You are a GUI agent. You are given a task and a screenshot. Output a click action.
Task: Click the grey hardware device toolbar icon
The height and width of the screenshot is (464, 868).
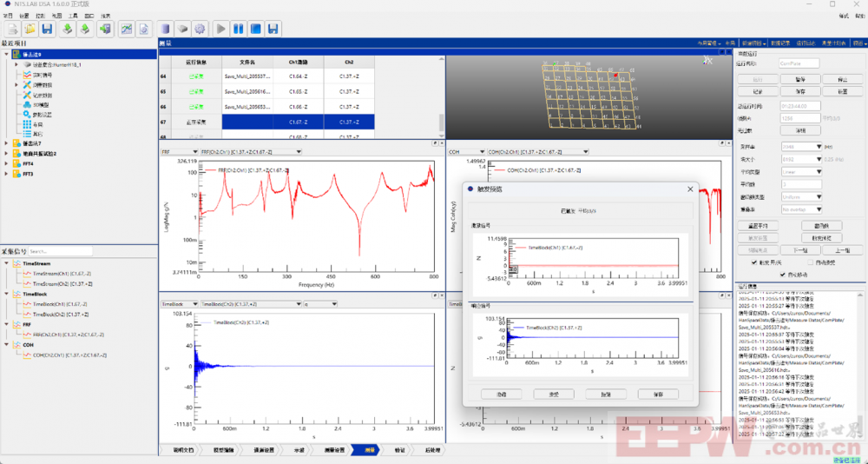point(182,29)
